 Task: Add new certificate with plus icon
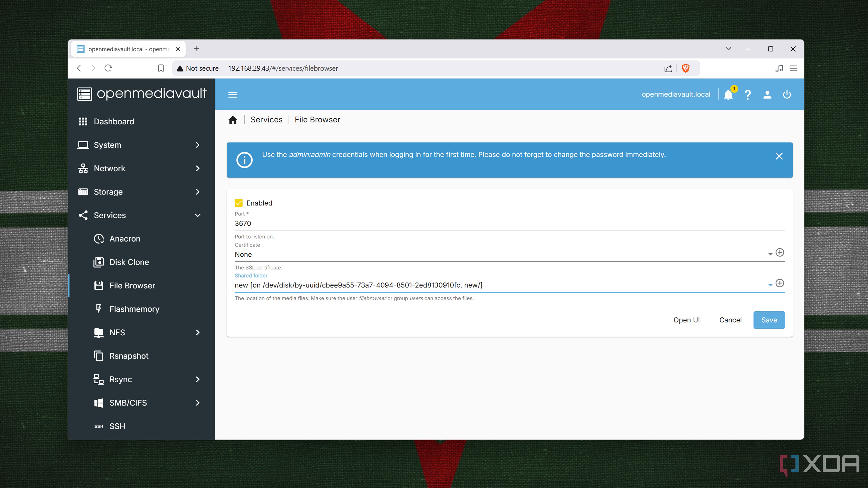pyautogui.click(x=780, y=252)
